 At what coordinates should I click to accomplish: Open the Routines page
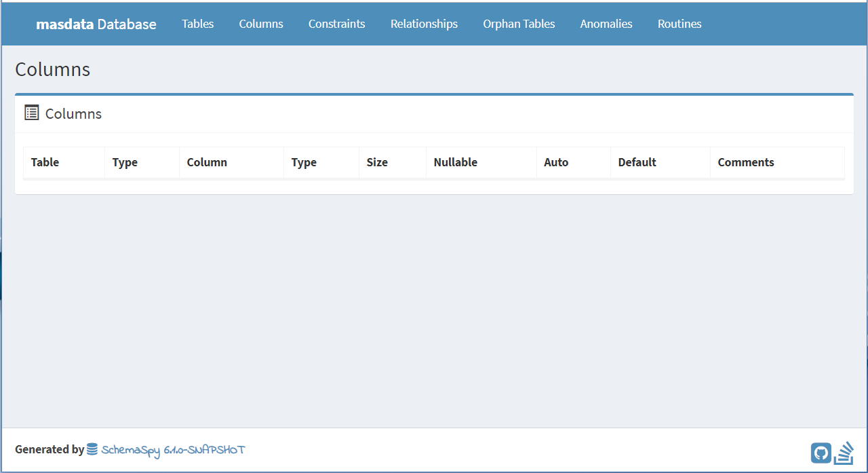pos(679,24)
